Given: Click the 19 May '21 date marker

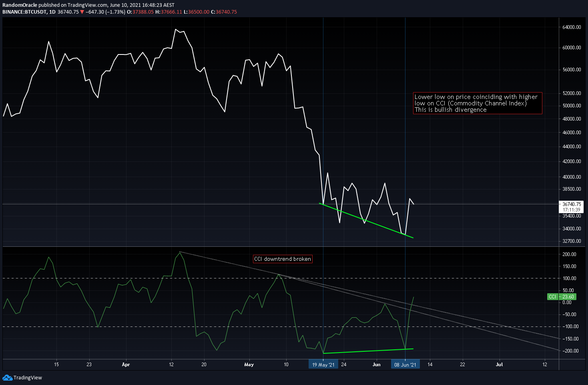Looking at the screenshot, I should tap(323, 365).
